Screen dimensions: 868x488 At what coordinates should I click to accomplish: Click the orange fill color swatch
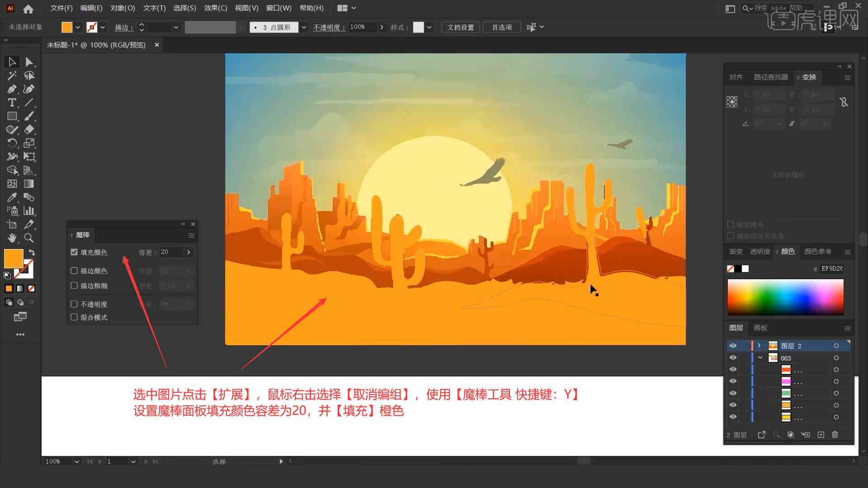tap(13, 258)
